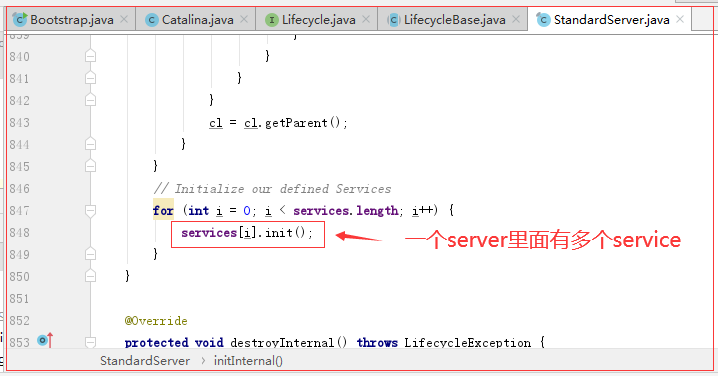Screen dimensions: 718x376
Task: Click StandardServer in the breadcrumb bar
Action: pyautogui.click(x=145, y=361)
